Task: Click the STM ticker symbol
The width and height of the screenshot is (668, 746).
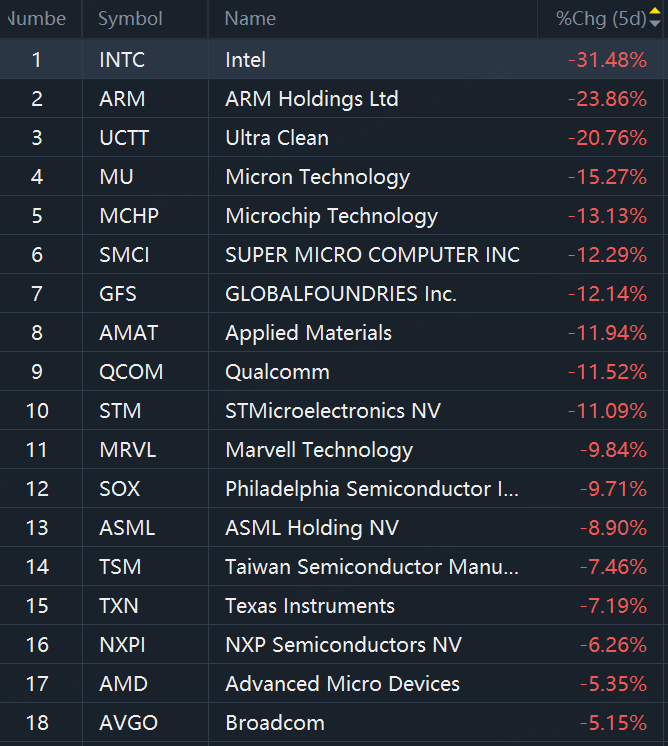Action: [120, 411]
